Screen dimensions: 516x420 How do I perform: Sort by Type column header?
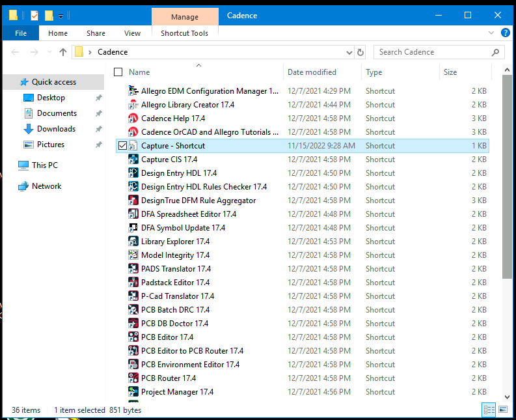point(374,72)
